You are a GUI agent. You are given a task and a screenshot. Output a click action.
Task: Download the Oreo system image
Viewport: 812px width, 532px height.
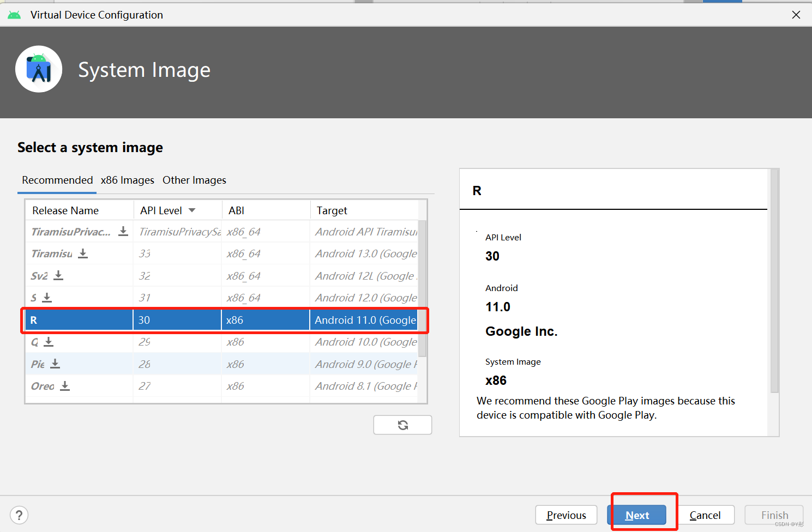click(x=64, y=386)
